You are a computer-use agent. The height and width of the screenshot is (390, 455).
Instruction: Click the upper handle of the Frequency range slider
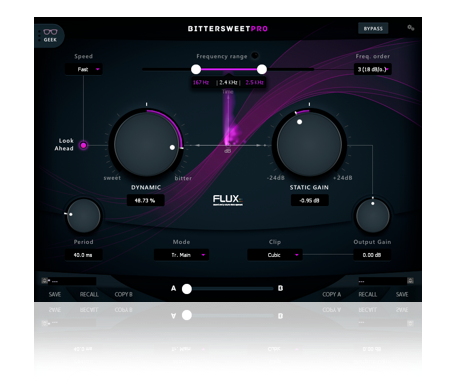[x=262, y=69]
